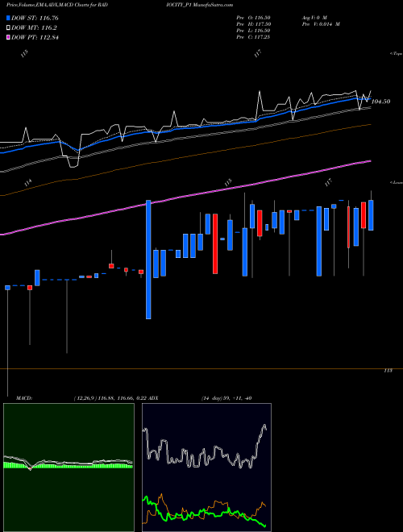Click the 'Pre C: 117.25' close value
This screenshot has height=532, width=403.
tap(253, 37)
